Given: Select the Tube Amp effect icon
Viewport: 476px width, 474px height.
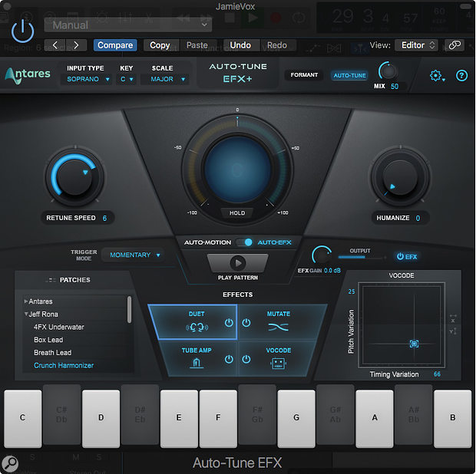Looking at the screenshot, I should [197, 363].
